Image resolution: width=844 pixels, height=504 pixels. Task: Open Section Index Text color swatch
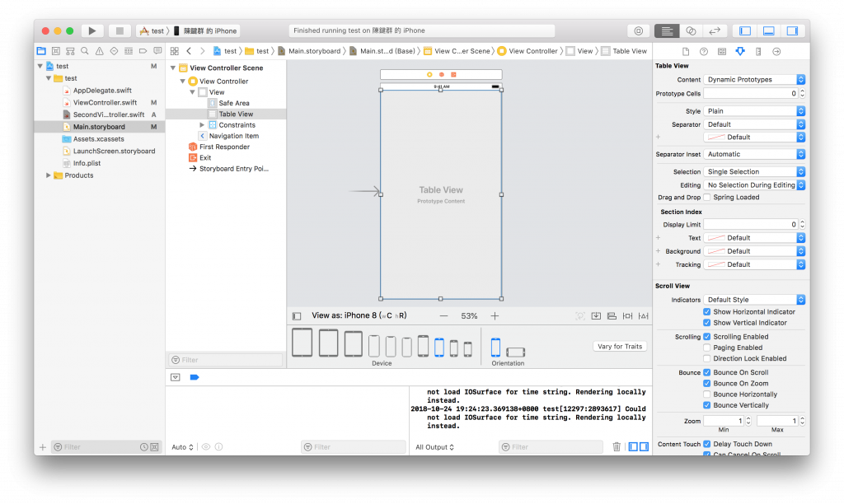click(754, 238)
